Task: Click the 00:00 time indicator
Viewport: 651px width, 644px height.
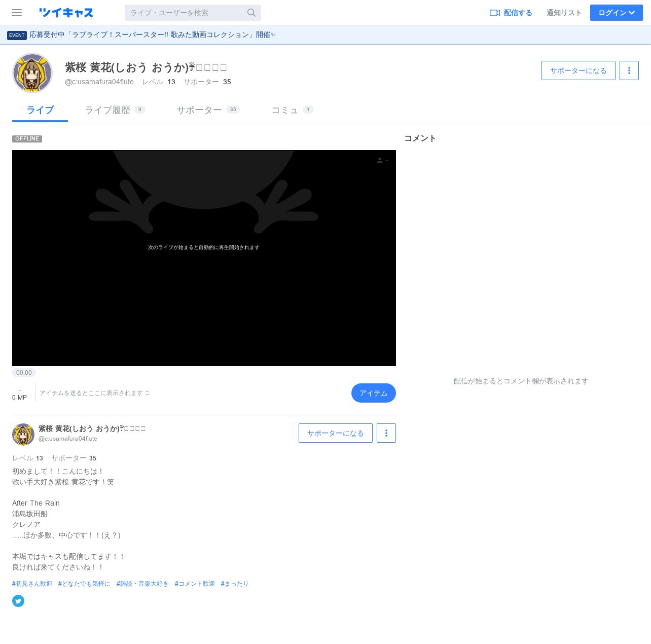Action: 24,373
